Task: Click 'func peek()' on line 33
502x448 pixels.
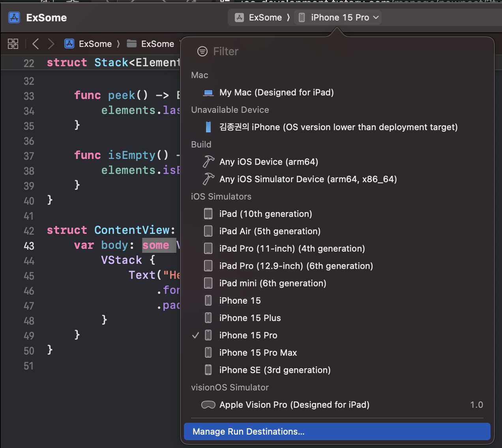Action: click(111, 95)
